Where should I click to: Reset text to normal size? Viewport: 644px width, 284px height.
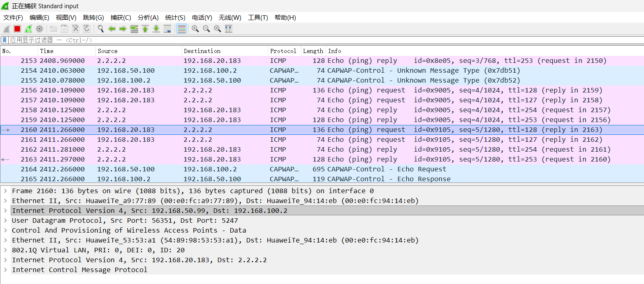click(218, 29)
